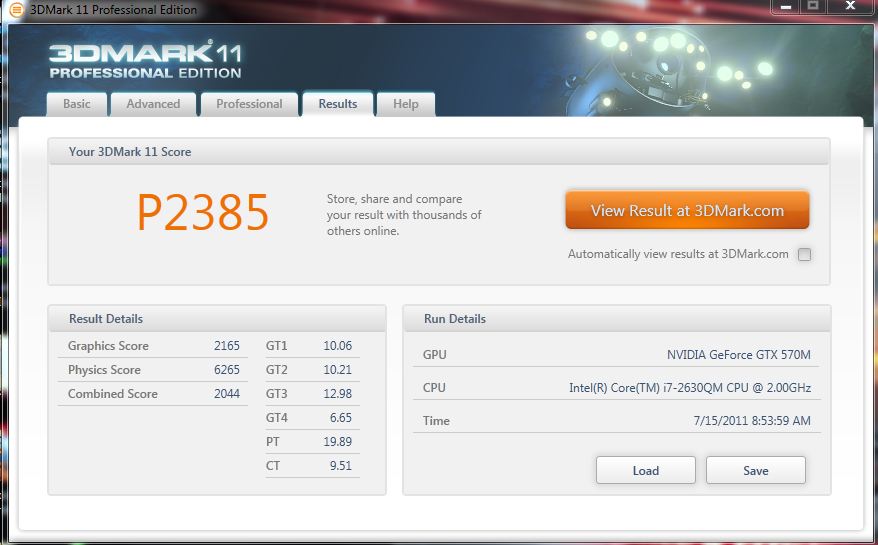The height and width of the screenshot is (545, 878).
Task: Select the Graphics Score value 2165
Action: coord(227,346)
